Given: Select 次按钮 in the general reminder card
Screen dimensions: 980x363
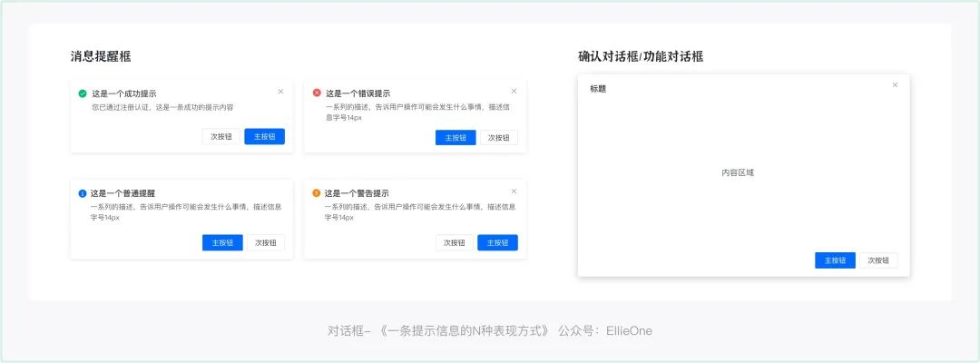Looking at the screenshot, I should point(266,243).
